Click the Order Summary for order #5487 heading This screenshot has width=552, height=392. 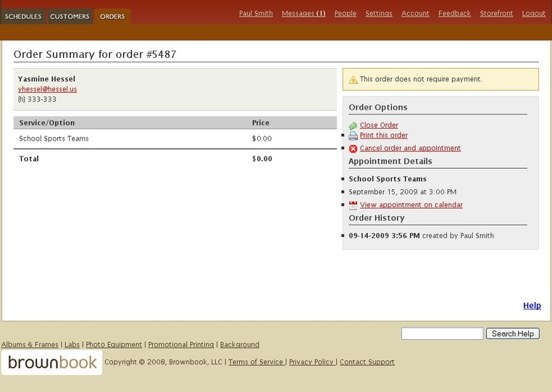click(x=95, y=54)
